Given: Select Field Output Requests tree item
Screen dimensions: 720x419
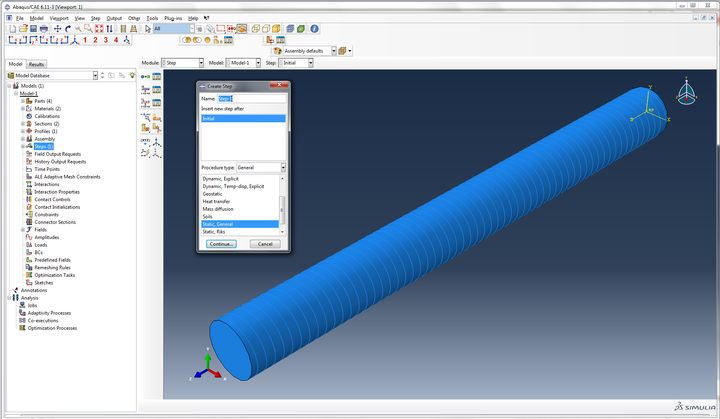Looking at the screenshot, I should [57, 154].
